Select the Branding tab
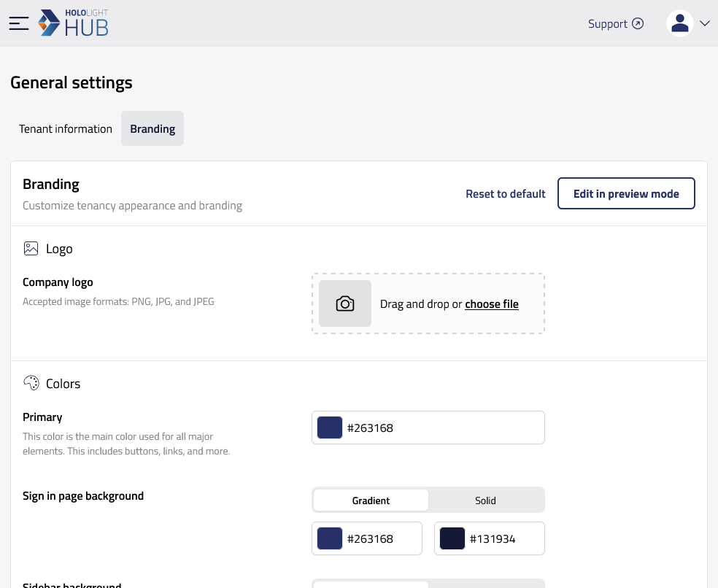 pos(153,128)
